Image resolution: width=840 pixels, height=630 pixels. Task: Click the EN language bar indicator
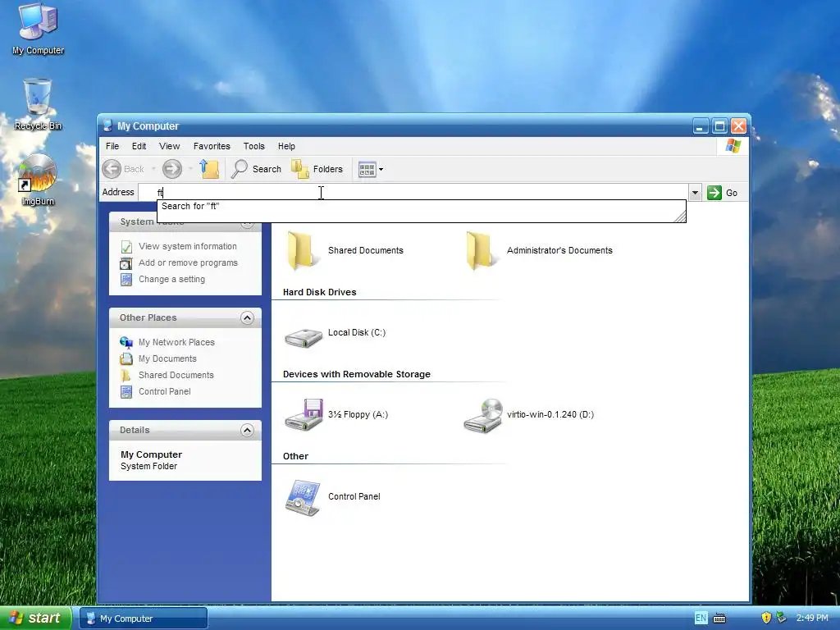click(701, 619)
